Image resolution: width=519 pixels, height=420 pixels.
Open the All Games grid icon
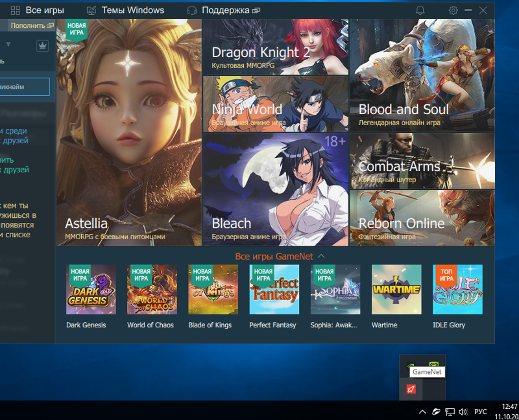[x=15, y=10]
